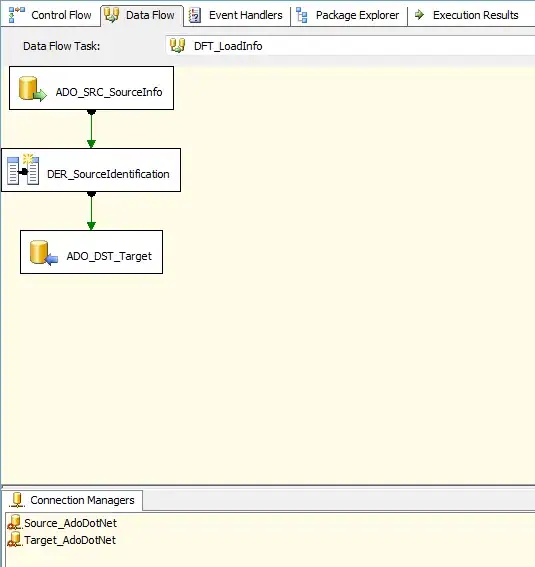Click the Package Explorer tree icon
The width and height of the screenshot is (535, 567).
(x=302, y=15)
